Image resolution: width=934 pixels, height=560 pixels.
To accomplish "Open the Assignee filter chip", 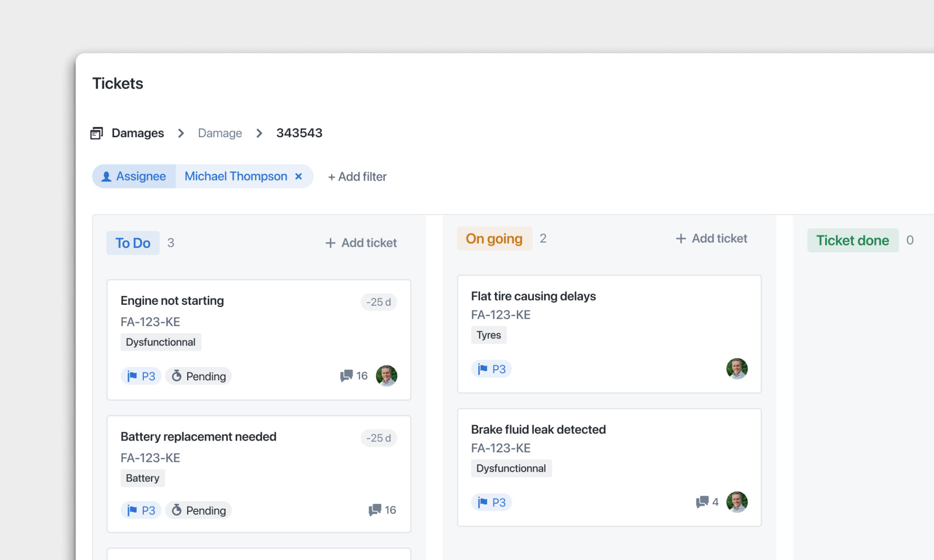I will pyautogui.click(x=134, y=176).
